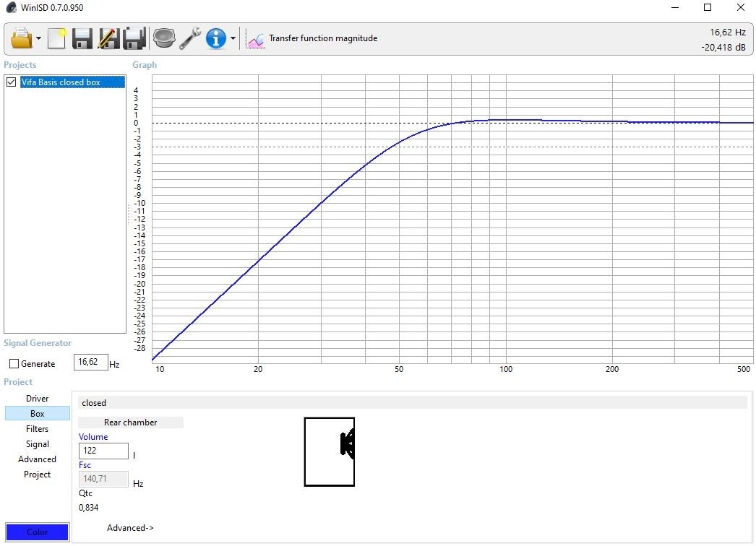Open the driver editor speaker icon

tap(164, 38)
